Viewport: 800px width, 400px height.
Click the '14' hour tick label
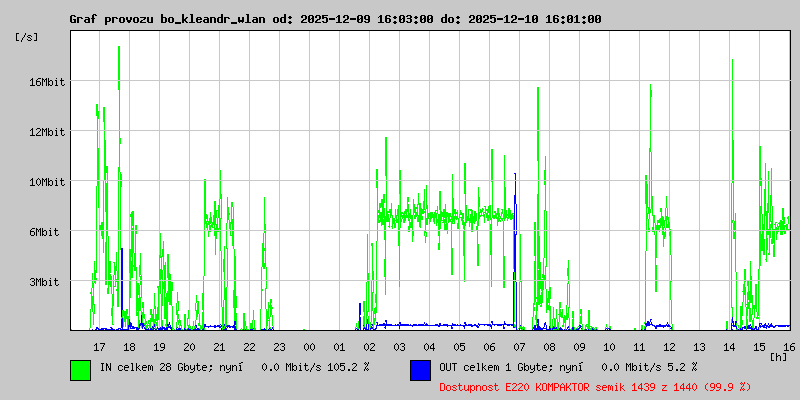click(x=730, y=347)
